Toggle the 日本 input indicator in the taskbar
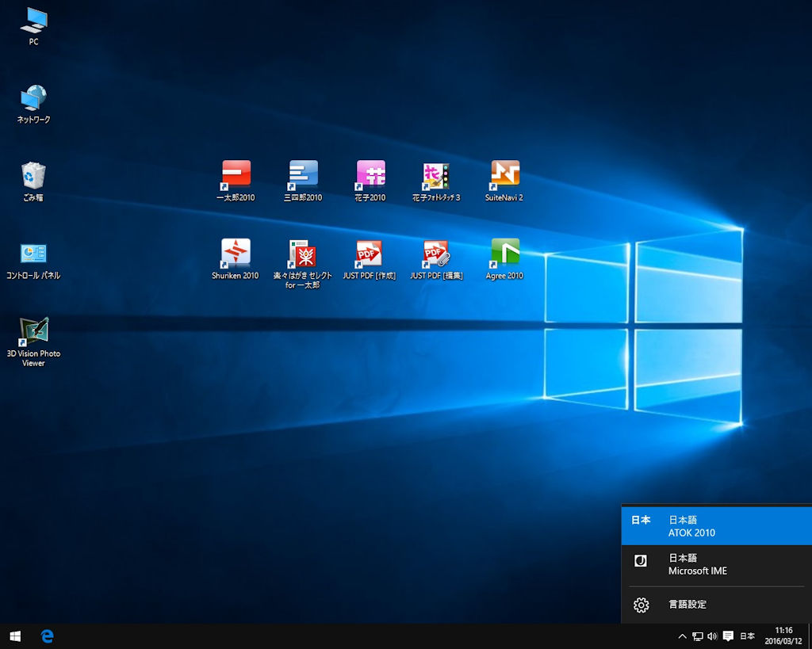Screen dimensions: 812x649 pyautogui.click(x=747, y=636)
